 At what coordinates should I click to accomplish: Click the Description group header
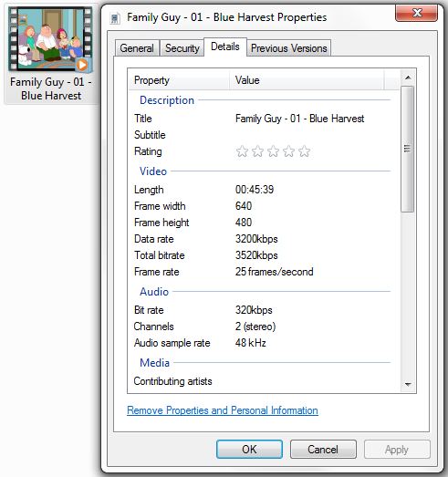pyautogui.click(x=167, y=100)
